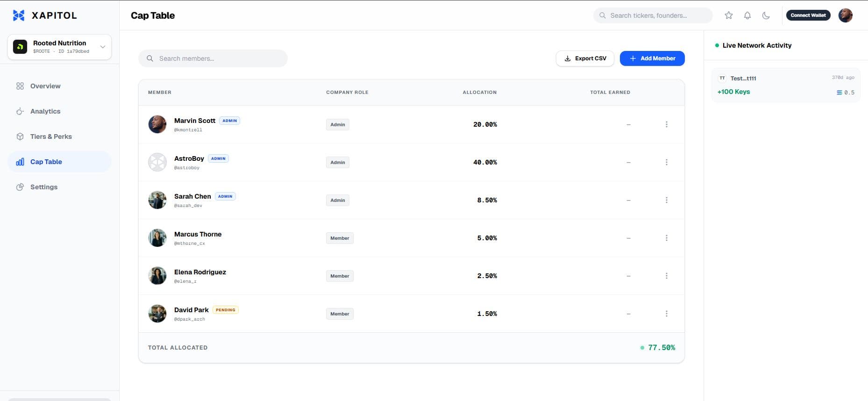Click the favorites star icon

729,15
